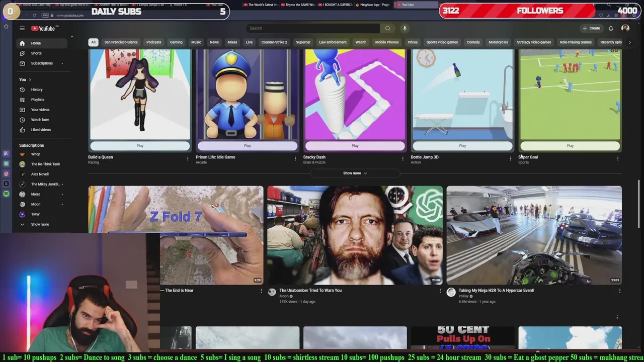Switch to the Neighbor App browser tab
This screenshot has width=644, height=362.
(372, 5)
